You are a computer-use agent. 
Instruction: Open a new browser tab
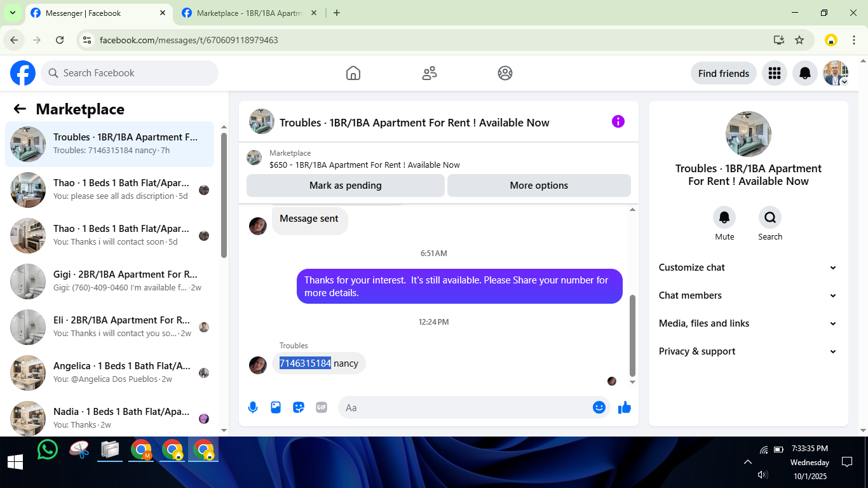(337, 13)
